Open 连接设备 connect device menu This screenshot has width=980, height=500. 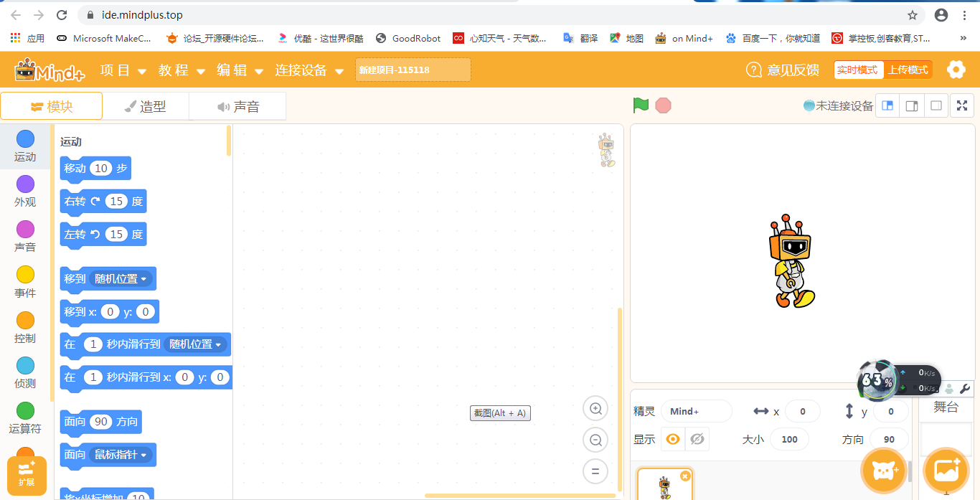309,70
